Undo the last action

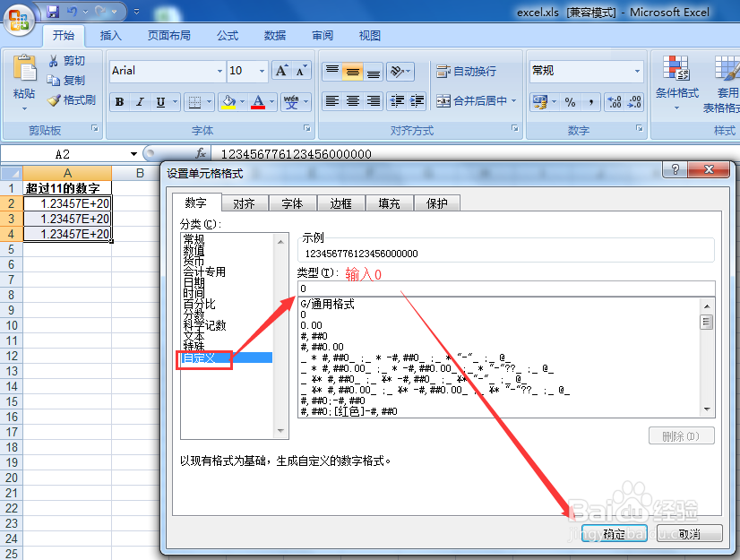point(73,12)
